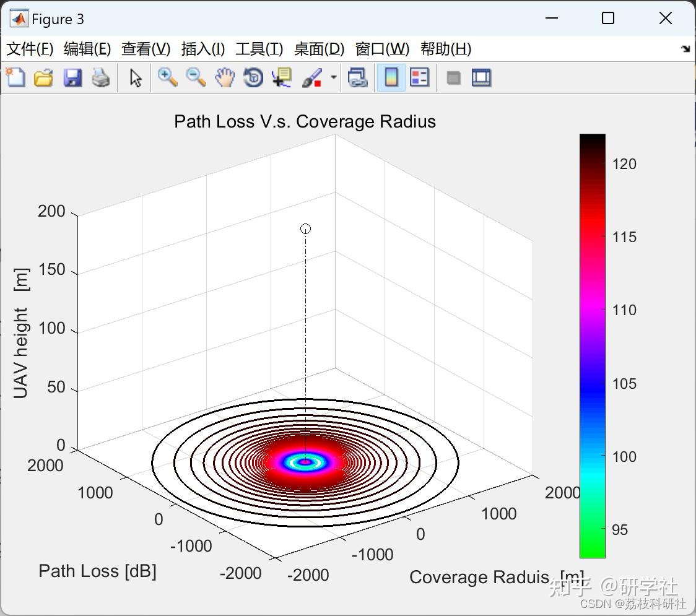Click Show Plot Tools and Dock Figure
This screenshot has height=616, width=696.
point(481,77)
